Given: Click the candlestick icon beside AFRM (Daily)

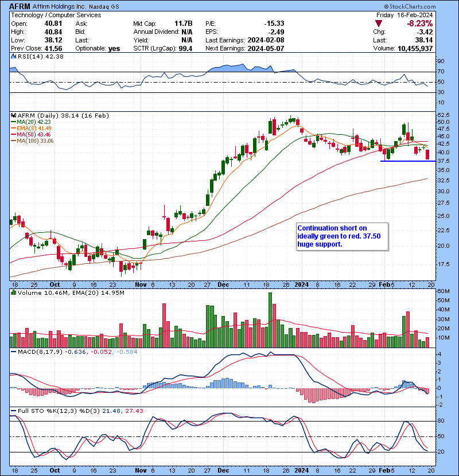Looking at the screenshot, I should pos(13,116).
